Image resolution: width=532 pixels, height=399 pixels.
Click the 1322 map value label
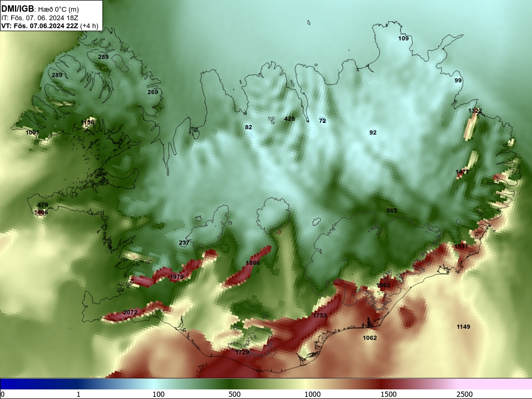(475, 111)
